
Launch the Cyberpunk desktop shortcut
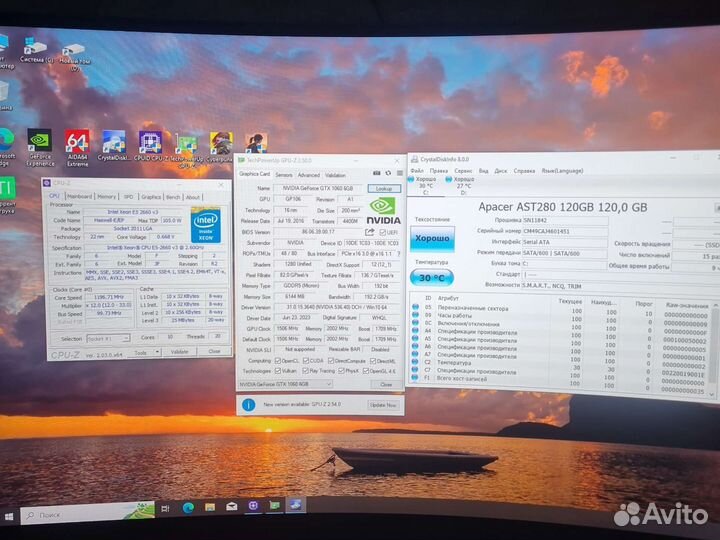(220, 146)
